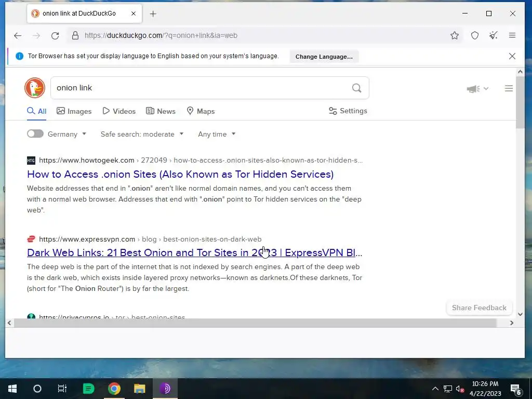The image size is (532, 399).
Task: Dismiss the language notification bar
Action: [512, 56]
